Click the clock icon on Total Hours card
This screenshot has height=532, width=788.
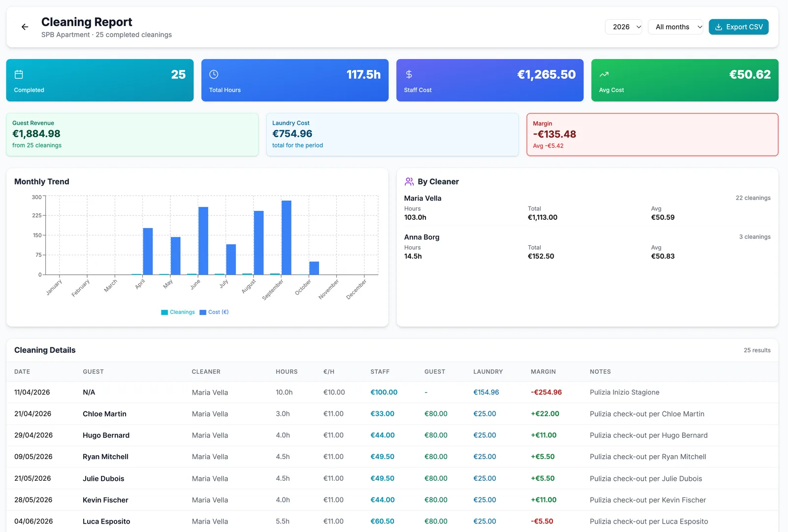pyautogui.click(x=214, y=74)
